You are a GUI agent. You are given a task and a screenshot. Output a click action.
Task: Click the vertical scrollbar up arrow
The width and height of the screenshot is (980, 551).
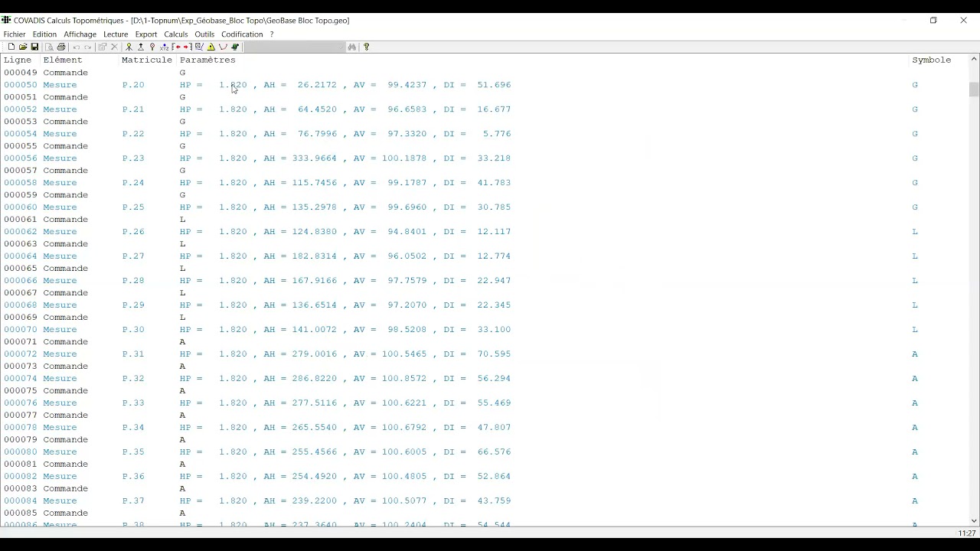point(974,59)
